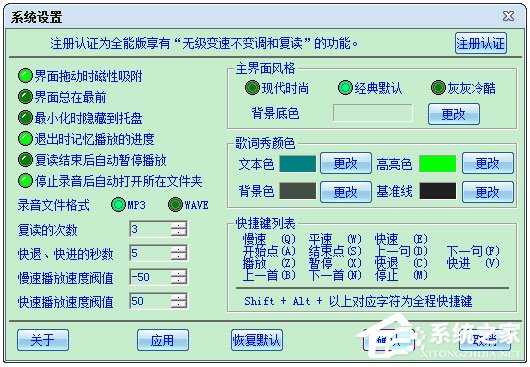Click the 慢速播放速度阀值 spinner arrows
The image size is (530, 367).
coord(179,277)
